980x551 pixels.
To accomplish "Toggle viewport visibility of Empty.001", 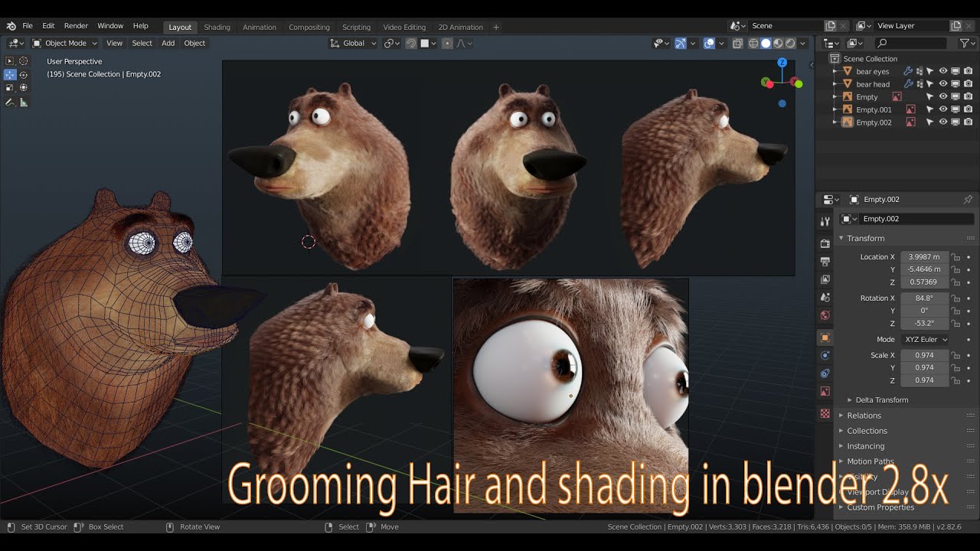I will (x=943, y=109).
